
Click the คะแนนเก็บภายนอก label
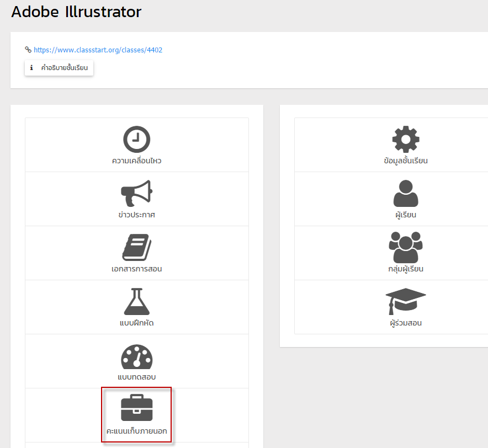tap(136, 431)
